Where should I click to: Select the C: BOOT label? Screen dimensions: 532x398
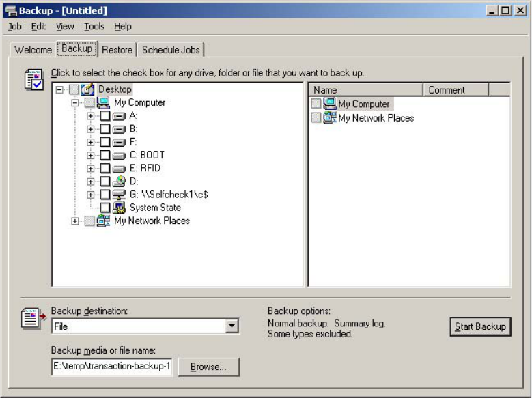pyautogui.click(x=147, y=155)
